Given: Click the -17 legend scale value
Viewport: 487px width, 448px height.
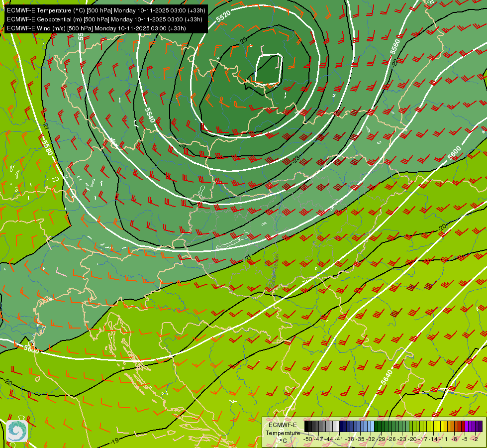Looking at the screenshot, I should pyautogui.click(x=423, y=439).
